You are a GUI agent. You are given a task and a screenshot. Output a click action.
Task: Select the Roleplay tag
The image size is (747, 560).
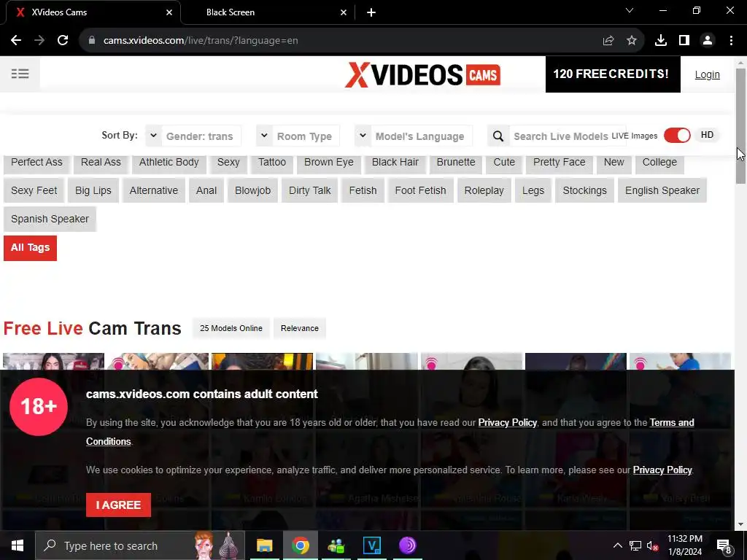pyautogui.click(x=484, y=190)
